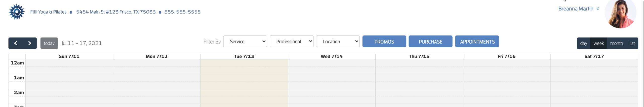Image resolution: width=644 pixels, height=107 pixels.
Task: Switch to week view
Action: (598, 43)
